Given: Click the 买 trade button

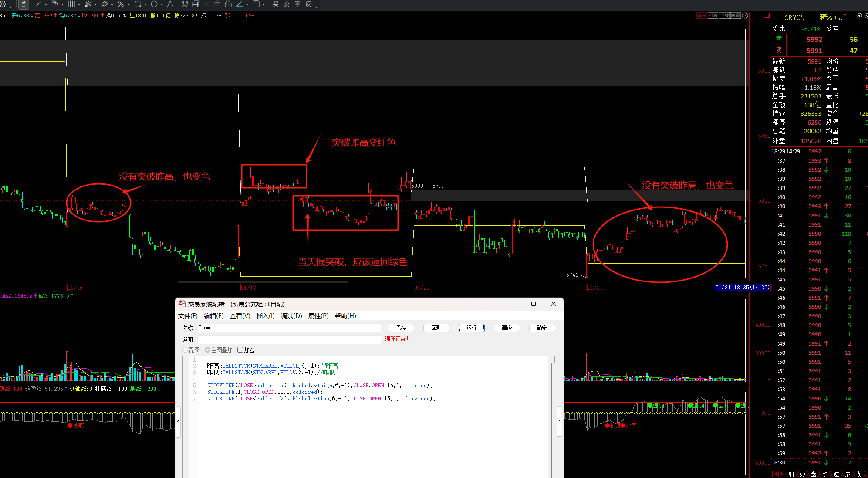Looking at the screenshot, I should point(276,4).
